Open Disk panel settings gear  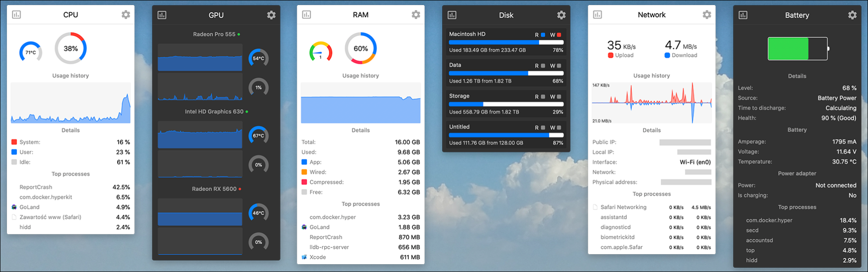pyautogui.click(x=561, y=15)
